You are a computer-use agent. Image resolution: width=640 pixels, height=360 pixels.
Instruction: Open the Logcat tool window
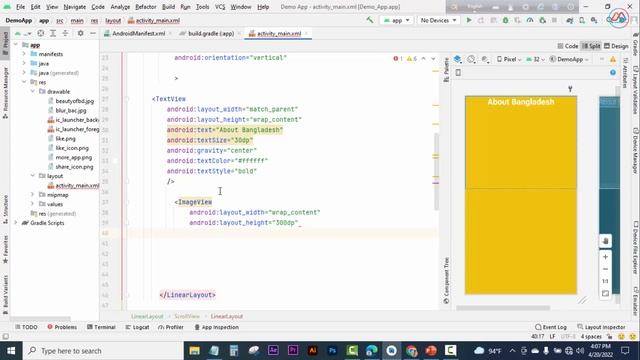click(138, 327)
